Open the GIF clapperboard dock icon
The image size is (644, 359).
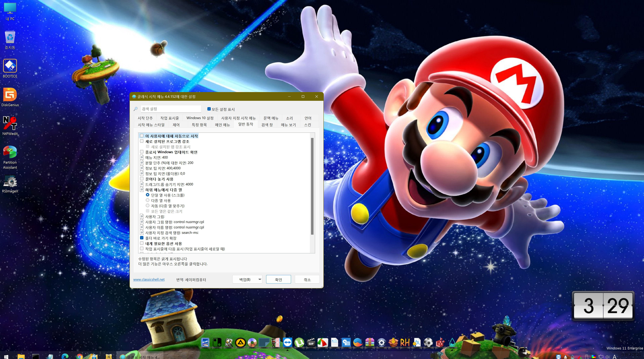coord(311,342)
